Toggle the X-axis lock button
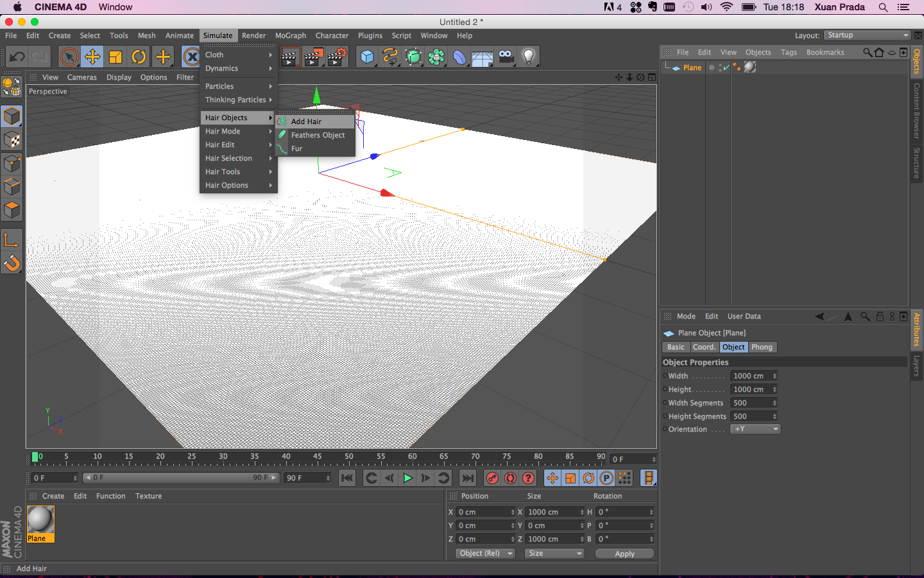 pos(192,57)
